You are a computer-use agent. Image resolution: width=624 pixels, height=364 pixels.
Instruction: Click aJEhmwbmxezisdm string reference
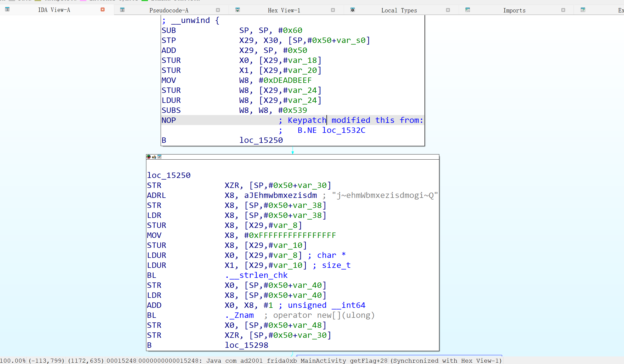pyautogui.click(x=280, y=195)
